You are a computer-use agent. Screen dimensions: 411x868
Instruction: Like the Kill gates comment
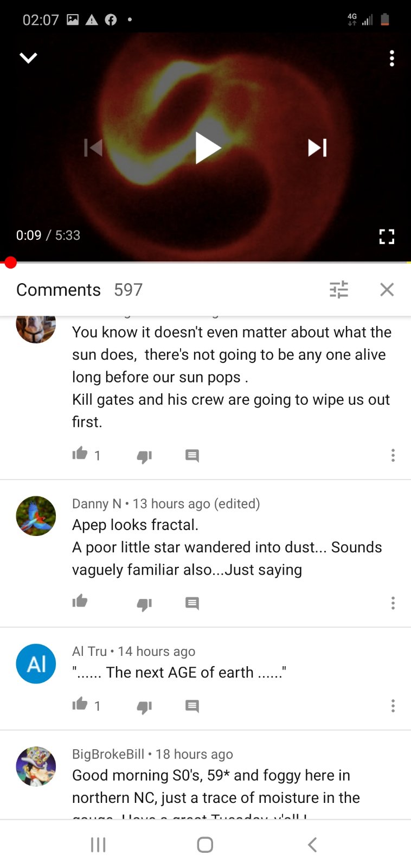80,454
